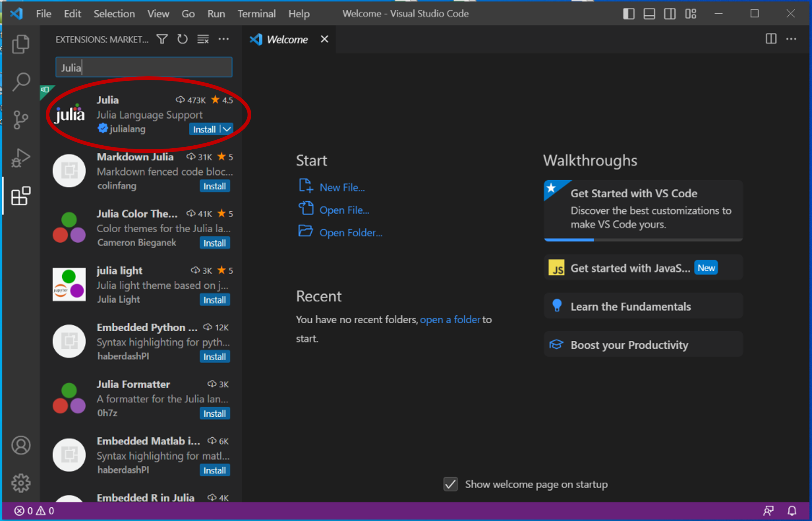Open the Manage gear icon
The height and width of the screenshot is (521, 812).
click(21, 483)
